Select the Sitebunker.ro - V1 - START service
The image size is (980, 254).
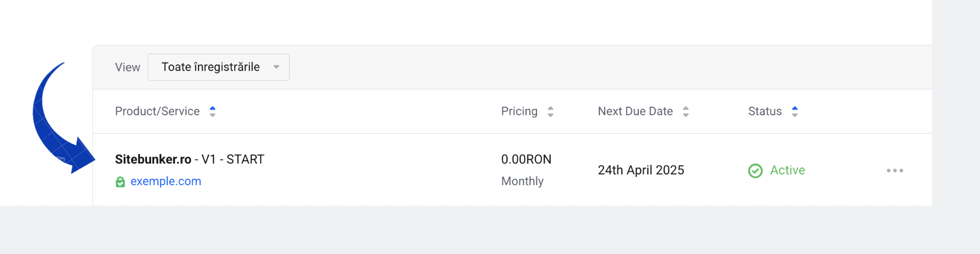click(189, 160)
